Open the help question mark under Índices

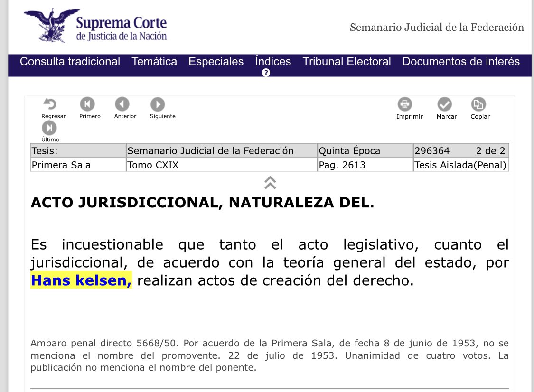266,73
